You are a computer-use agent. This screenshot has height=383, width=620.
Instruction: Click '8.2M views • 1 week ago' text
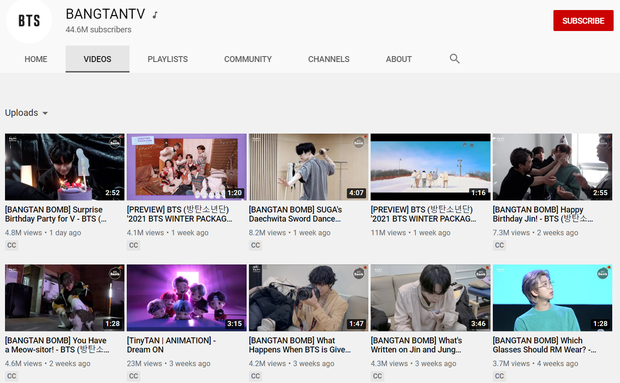tap(289, 233)
